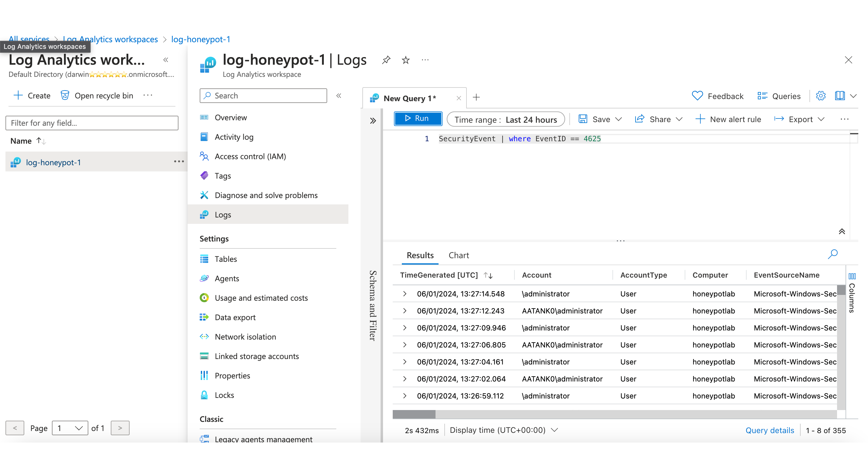Open the Columns panel icon
The image size is (868, 472).
852,276
